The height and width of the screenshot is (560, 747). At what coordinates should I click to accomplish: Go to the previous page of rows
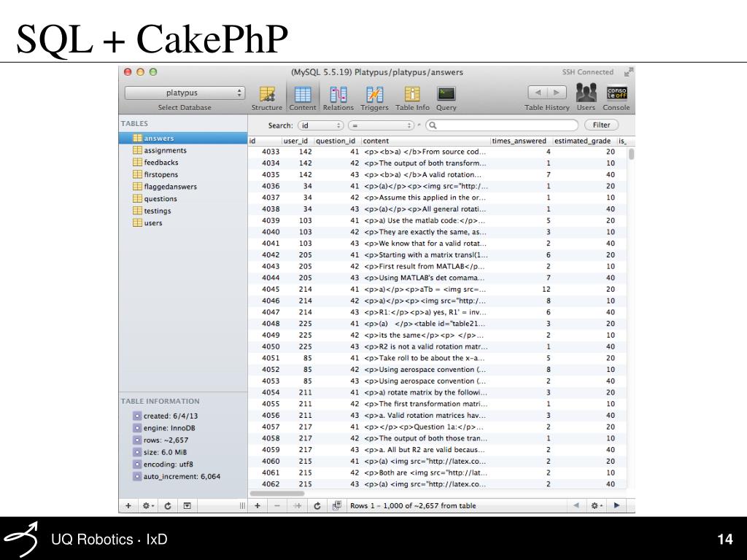tap(576, 505)
